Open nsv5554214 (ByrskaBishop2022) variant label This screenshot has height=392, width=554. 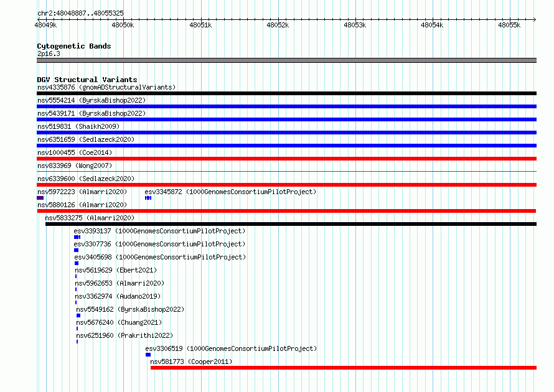(92, 100)
